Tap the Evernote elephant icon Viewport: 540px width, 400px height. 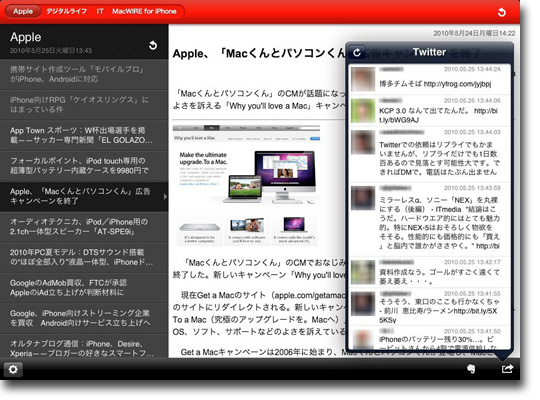(x=471, y=369)
